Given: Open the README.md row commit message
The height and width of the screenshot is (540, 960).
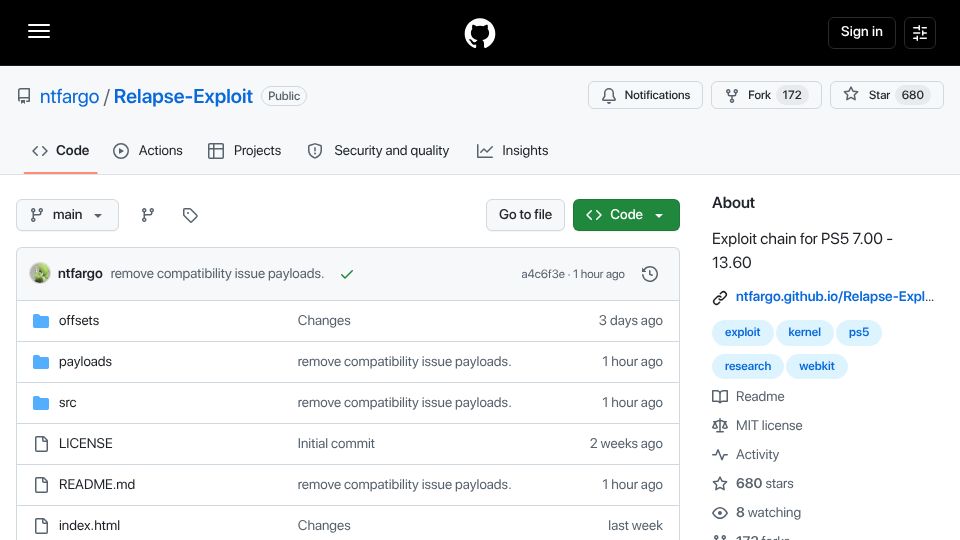Looking at the screenshot, I should (x=404, y=484).
